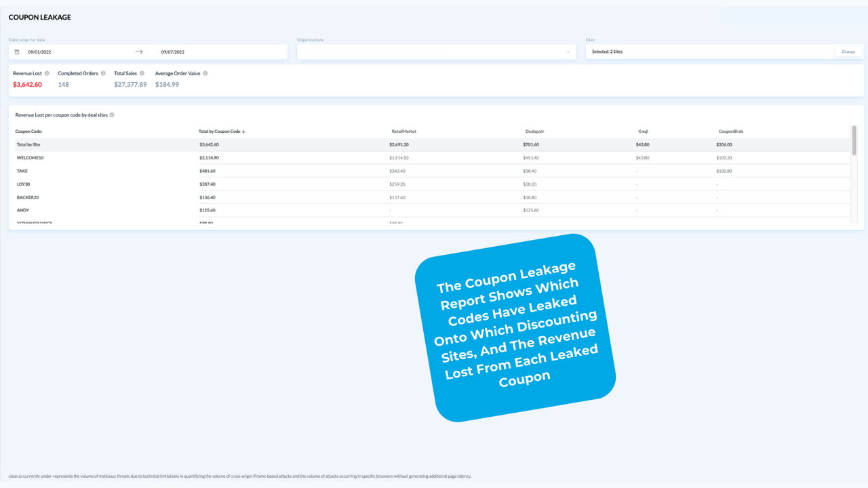
Task: Click the Completed Orders value 148
Action: (63, 85)
